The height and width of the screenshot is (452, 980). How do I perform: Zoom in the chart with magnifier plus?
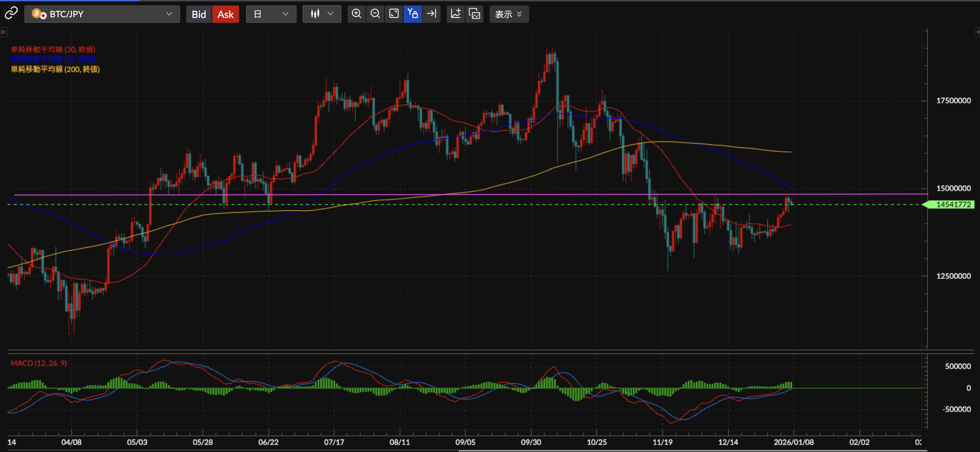(357, 14)
